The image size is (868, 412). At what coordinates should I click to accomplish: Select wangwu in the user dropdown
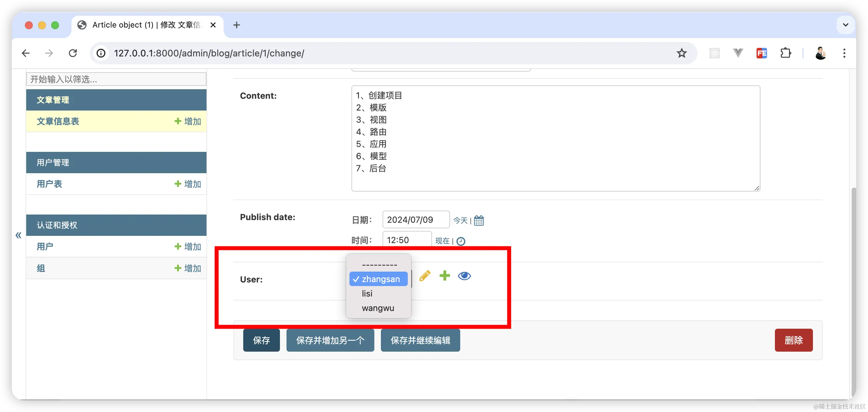point(378,308)
